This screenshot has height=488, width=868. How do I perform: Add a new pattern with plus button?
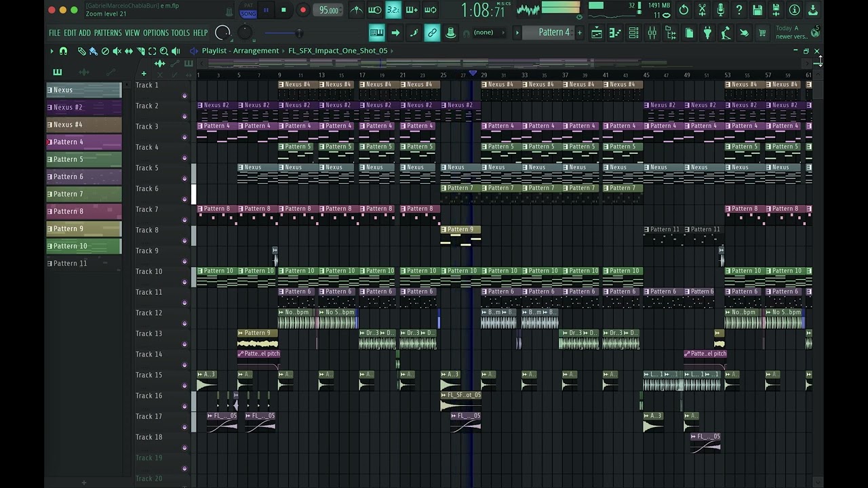tap(579, 33)
